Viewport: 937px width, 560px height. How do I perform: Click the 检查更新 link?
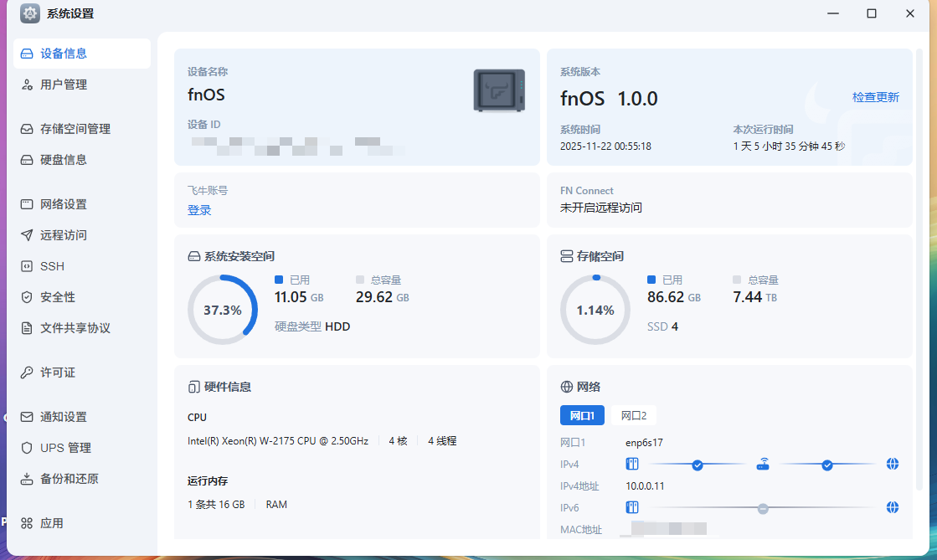[x=875, y=97]
